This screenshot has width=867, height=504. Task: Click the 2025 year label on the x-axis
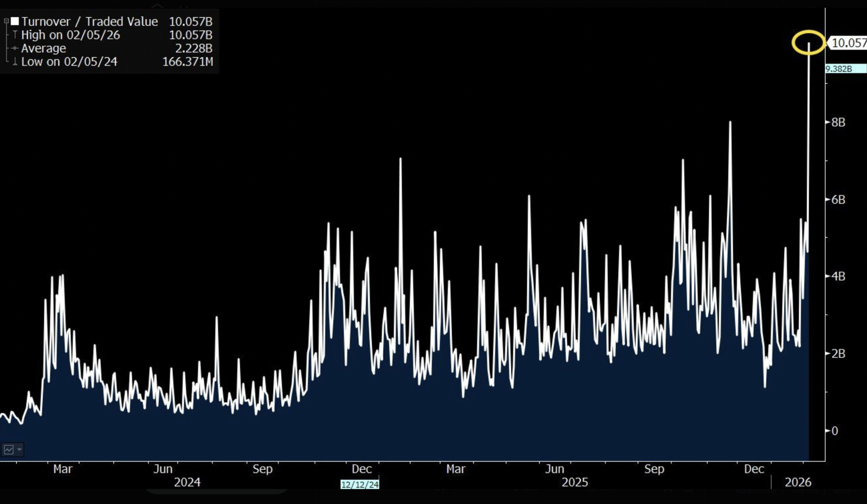pyautogui.click(x=574, y=482)
